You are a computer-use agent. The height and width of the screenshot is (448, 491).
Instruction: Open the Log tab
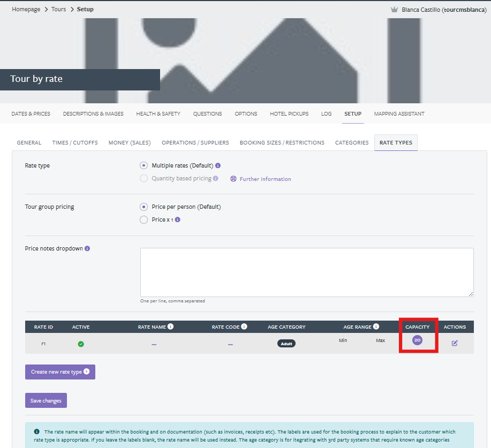click(x=326, y=113)
